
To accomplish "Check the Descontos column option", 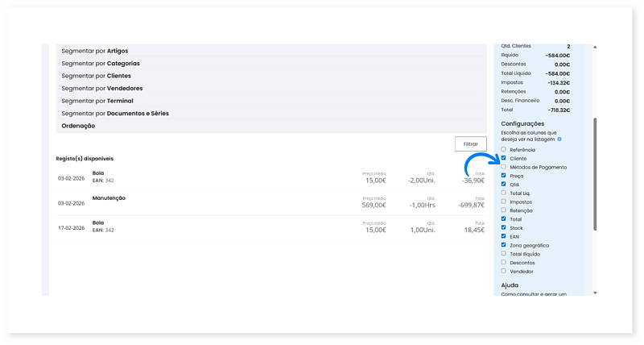I will [x=504, y=262].
